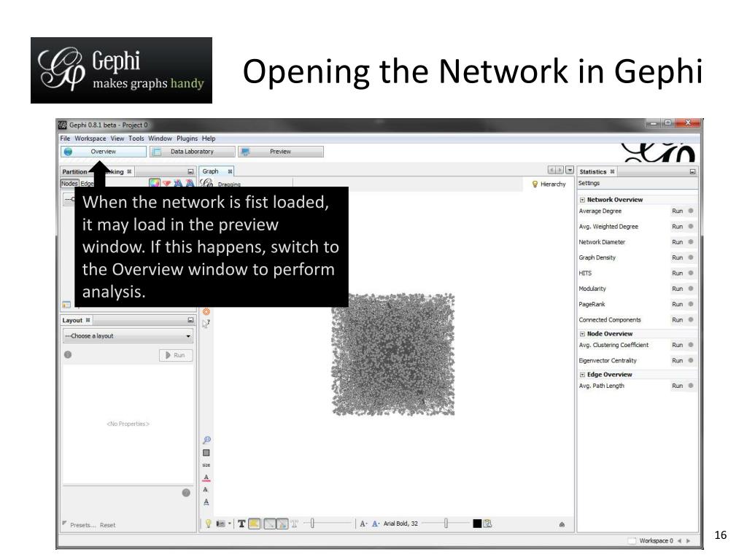Open the Tools menu

click(136, 139)
